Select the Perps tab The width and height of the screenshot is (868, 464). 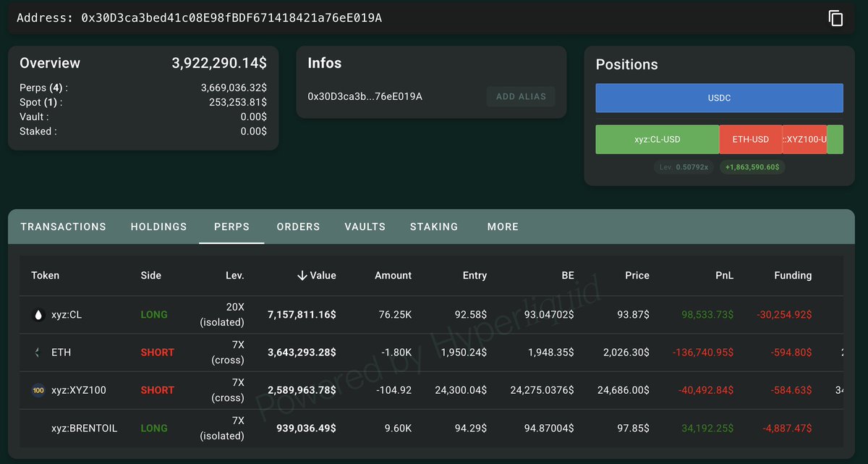231,227
